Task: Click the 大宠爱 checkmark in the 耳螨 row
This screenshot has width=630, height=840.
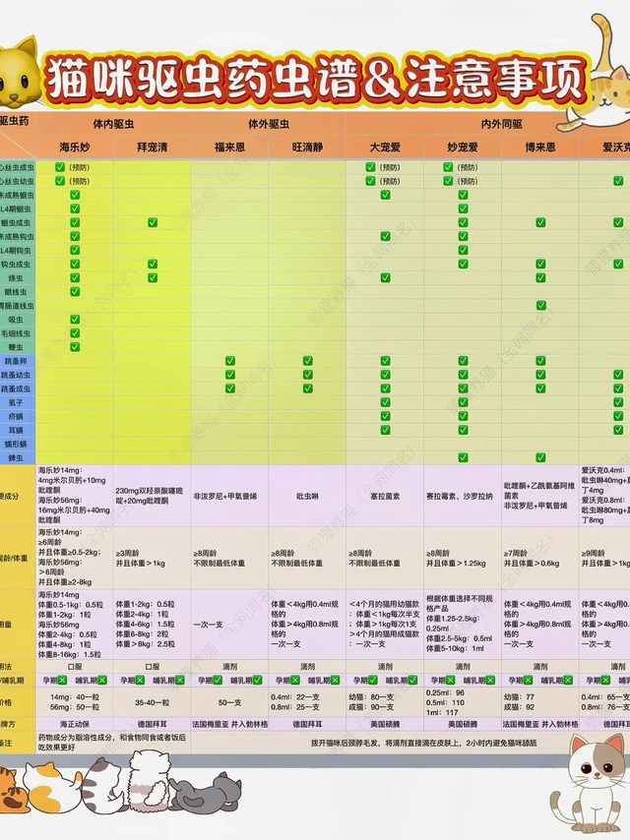Action: [x=385, y=430]
